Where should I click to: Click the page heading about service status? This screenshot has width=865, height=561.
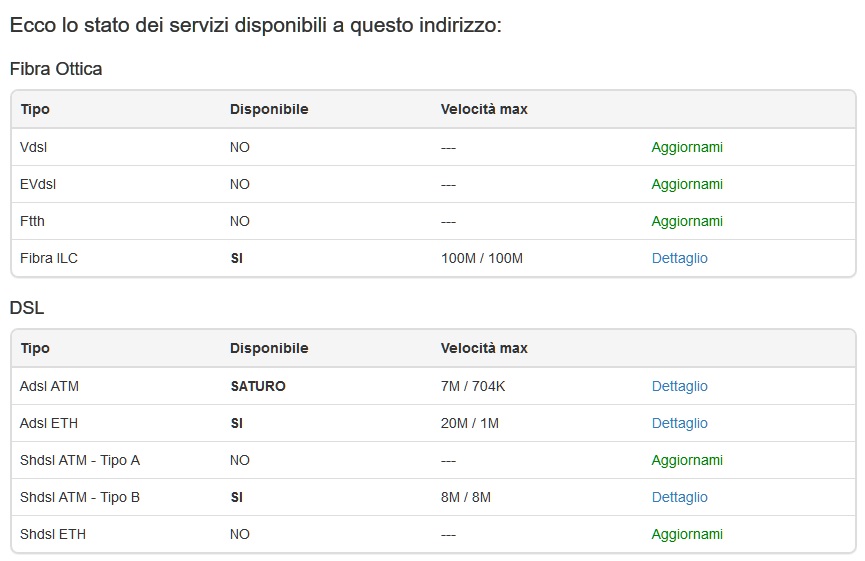pos(255,24)
